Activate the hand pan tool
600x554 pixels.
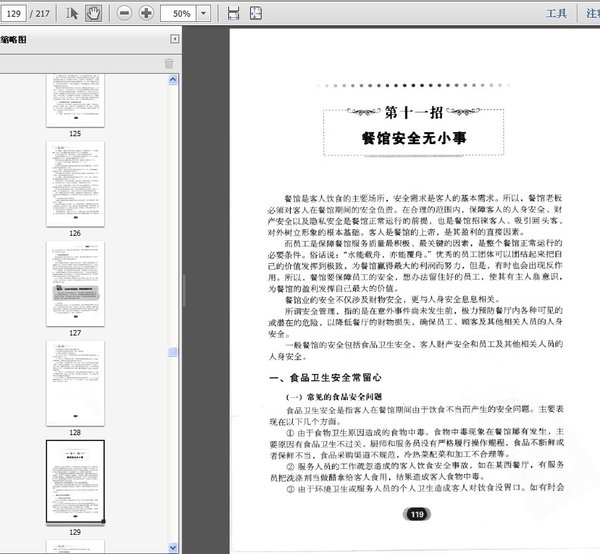click(93, 14)
